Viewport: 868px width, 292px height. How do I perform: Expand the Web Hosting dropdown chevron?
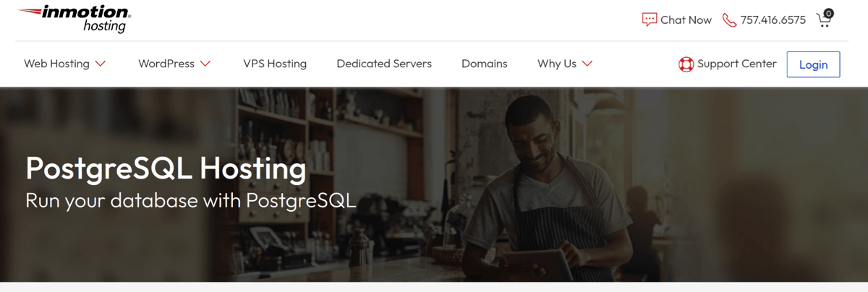point(101,64)
